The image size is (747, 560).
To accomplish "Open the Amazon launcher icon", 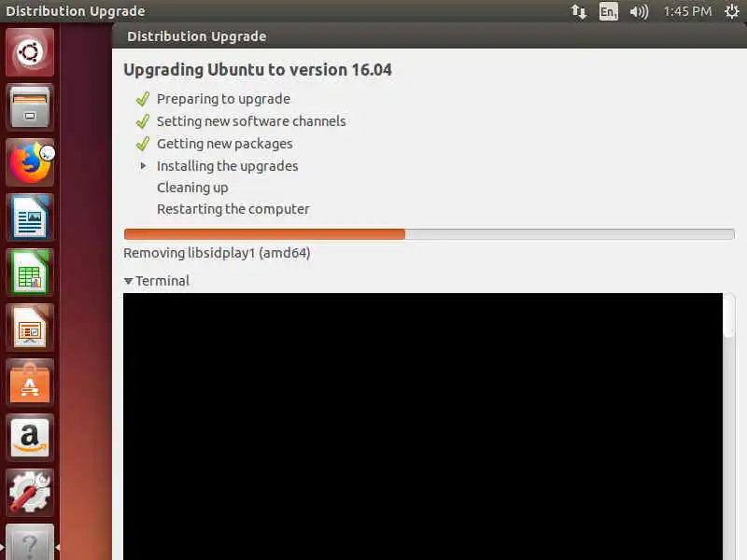I will point(30,438).
